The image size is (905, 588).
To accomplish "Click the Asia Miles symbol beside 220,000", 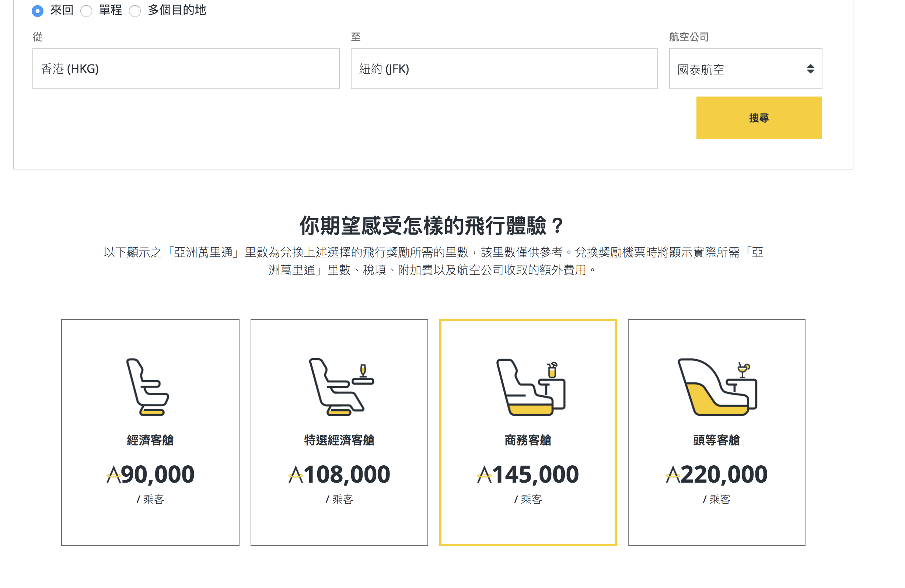I will tap(672, 475).
